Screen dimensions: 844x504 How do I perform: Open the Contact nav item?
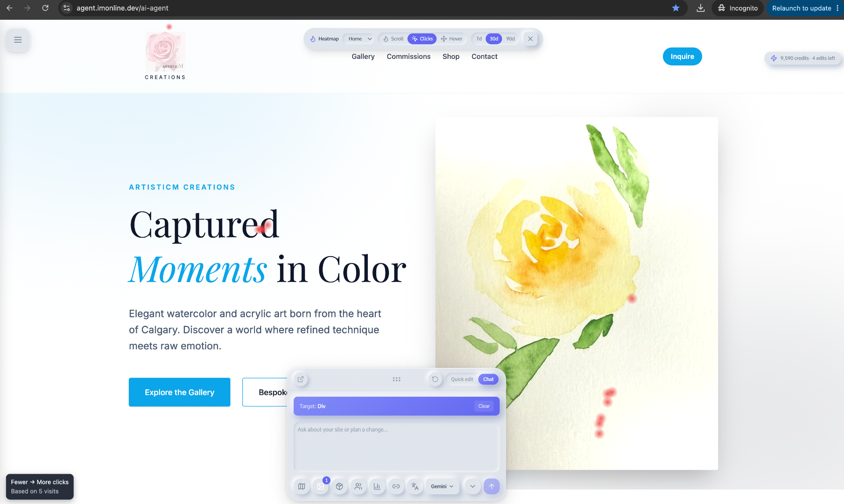point(484,56)
